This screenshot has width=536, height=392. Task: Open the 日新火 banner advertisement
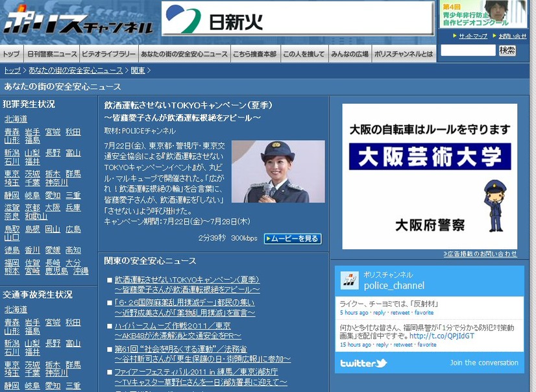coord(298,18)
